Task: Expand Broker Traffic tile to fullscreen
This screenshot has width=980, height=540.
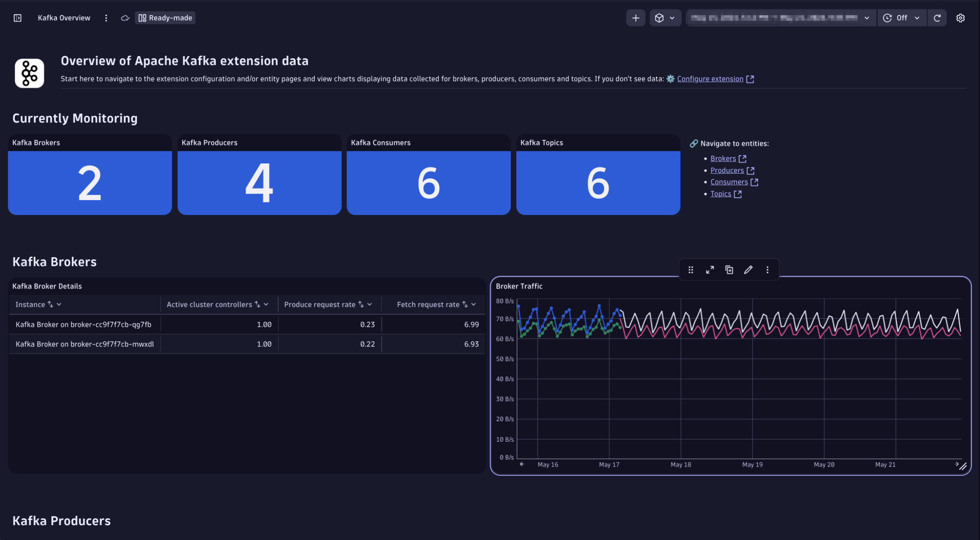Action: click(710, 270)
